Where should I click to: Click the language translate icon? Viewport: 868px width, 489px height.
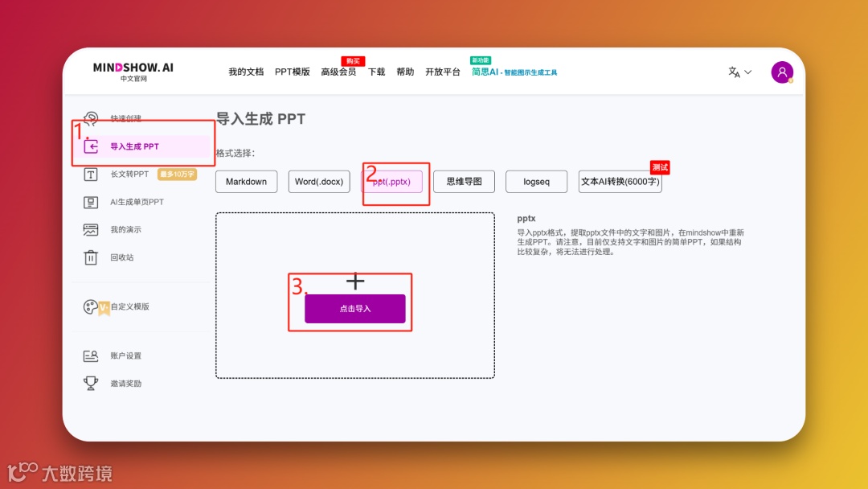[734, 72]
